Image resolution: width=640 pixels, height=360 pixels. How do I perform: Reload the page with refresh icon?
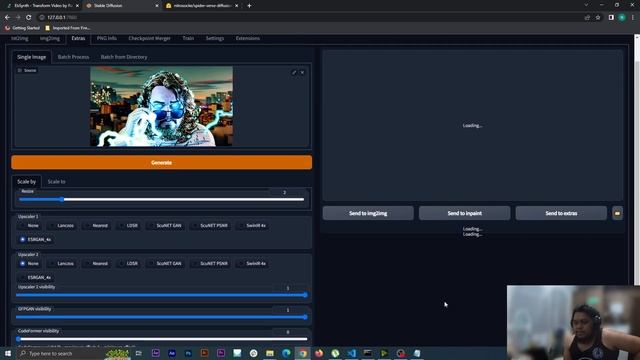coord(29,18)
